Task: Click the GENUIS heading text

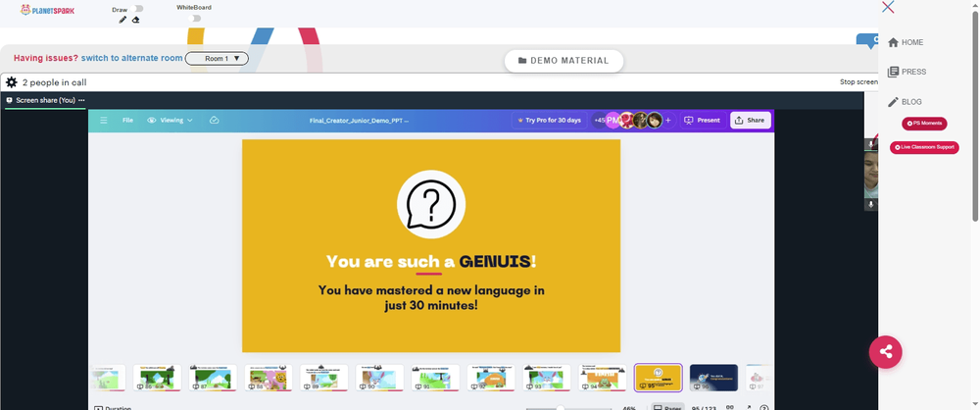Action: pos(496,261)
